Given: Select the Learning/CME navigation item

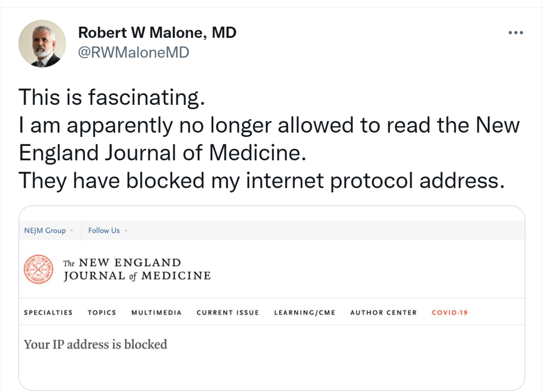Looking at the screenshot, I should (304, 313).
